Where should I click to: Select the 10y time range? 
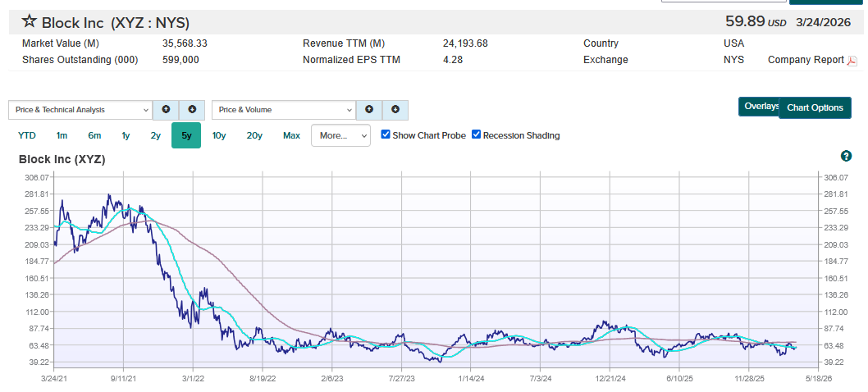[219, 135]
